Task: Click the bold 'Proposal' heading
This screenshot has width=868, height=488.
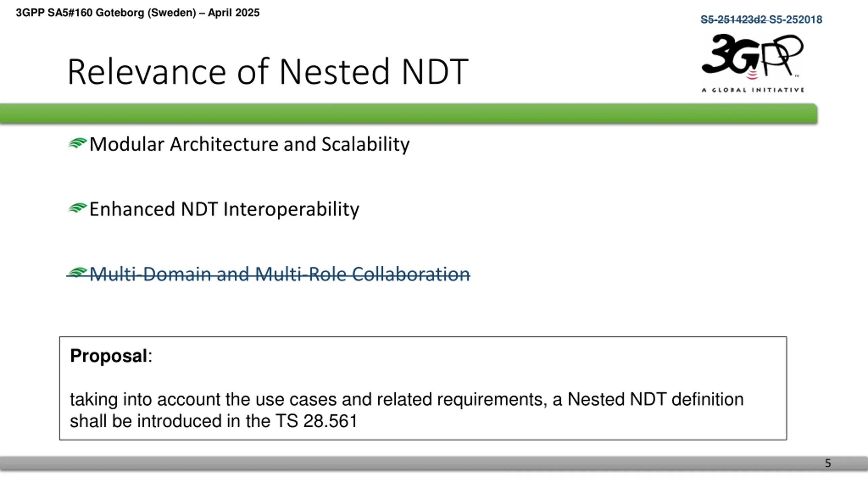Action: 108,356
